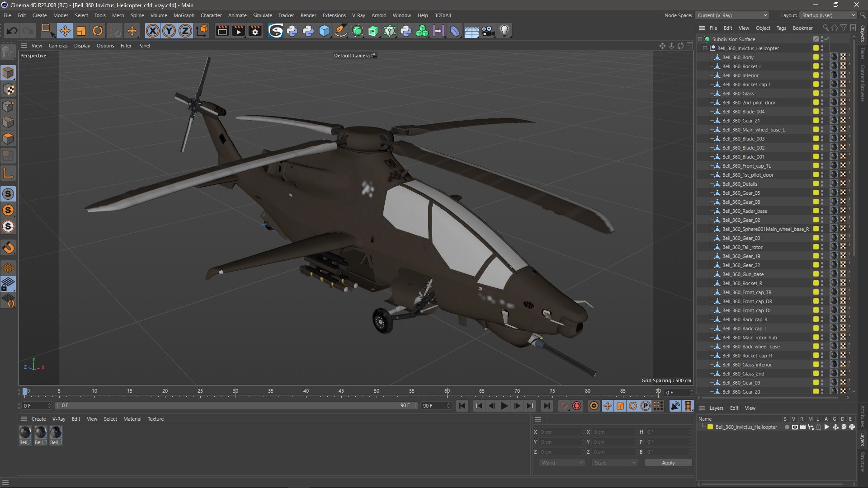Select Texture mode in left sidebar
Viewport: 868px width, 488px height.
click(8, 89)
